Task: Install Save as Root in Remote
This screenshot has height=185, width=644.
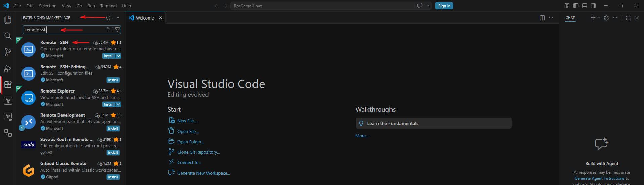Action: pyautogui.click(x=113, y=153)
